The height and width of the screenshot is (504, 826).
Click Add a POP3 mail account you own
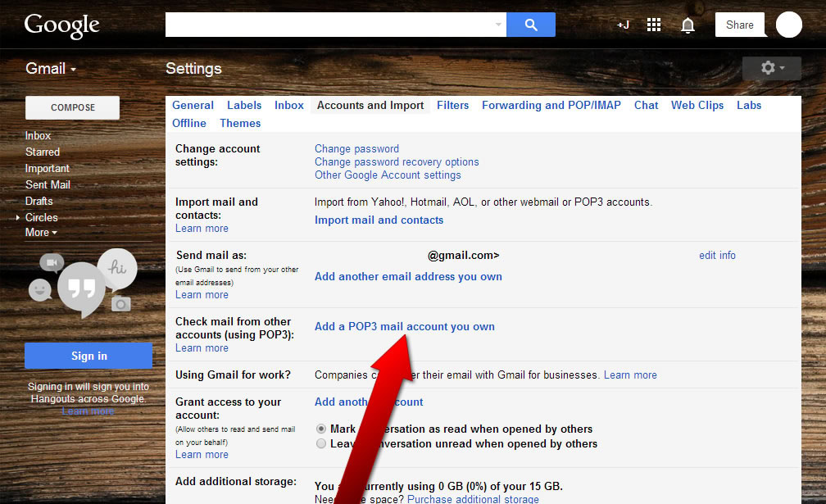click(404, 326)
